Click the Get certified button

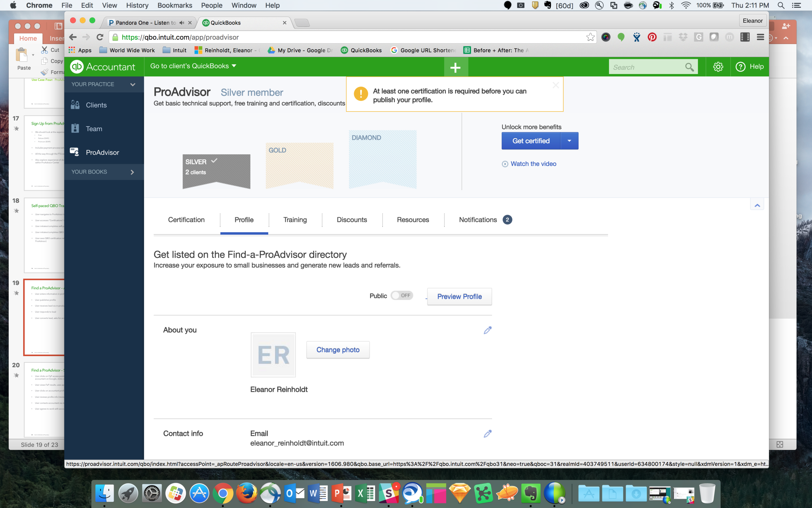pos(531,141)
